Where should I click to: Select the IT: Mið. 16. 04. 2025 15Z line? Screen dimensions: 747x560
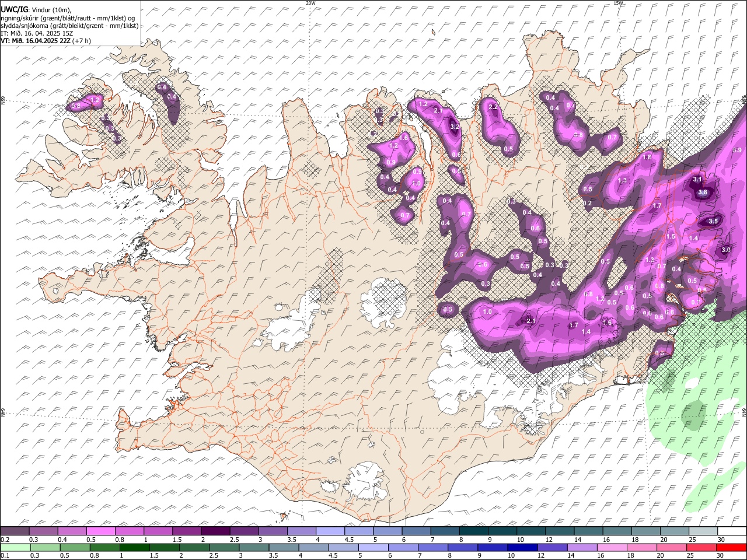click(37, 33)
